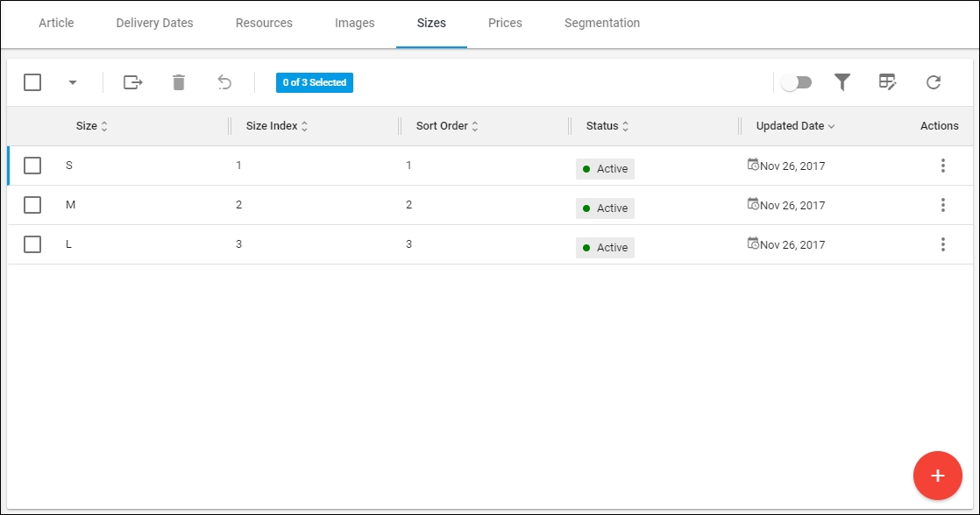Viewport: 980px width, 515px height.
Task: Click the size name M
Action: tap(71, 205)
